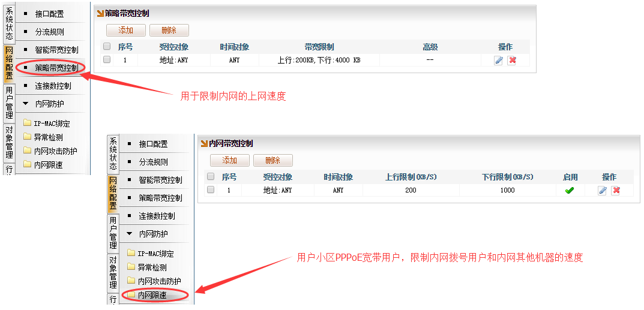Open 分流规则 in upper sidebar
644x310 pixels.
click(x=50, y=32)
